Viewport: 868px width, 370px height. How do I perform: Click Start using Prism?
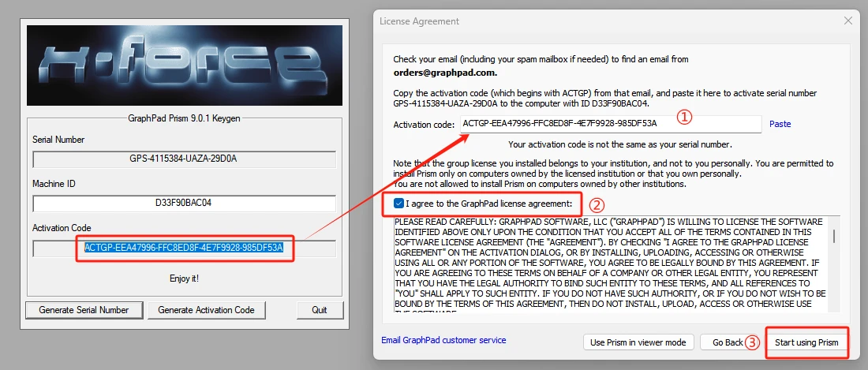point(806,342)
